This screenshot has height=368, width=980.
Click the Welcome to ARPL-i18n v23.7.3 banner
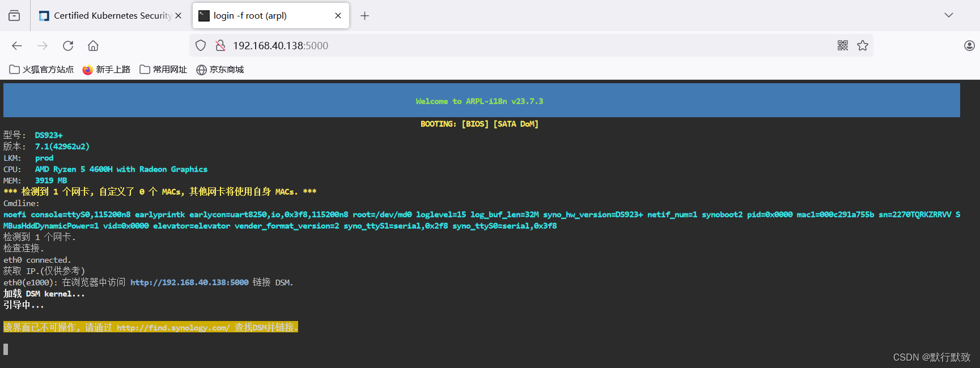pyautogui.click(x=481, y=101)
